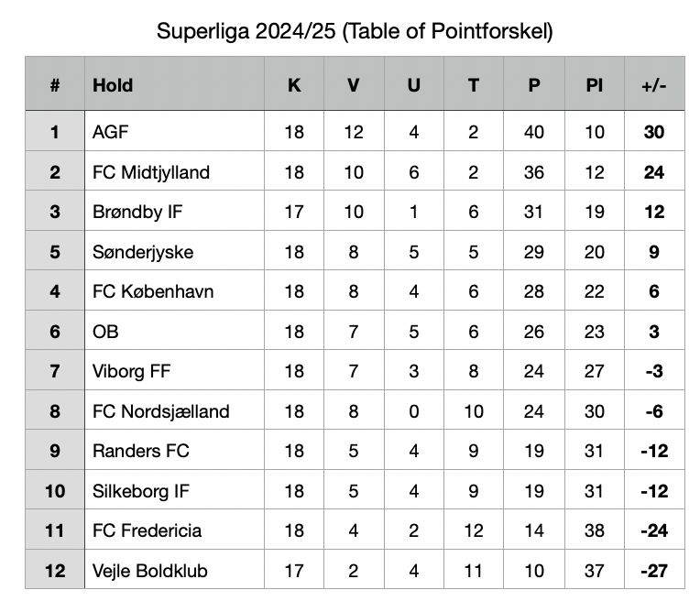Click the Superliga 2024/25 table title

[355, 32]
